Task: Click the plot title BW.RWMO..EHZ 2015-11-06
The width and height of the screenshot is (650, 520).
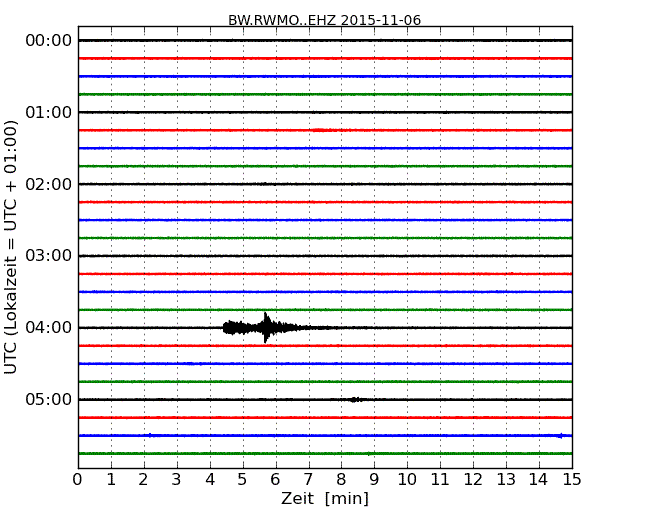Action: [x=325, y=20]
